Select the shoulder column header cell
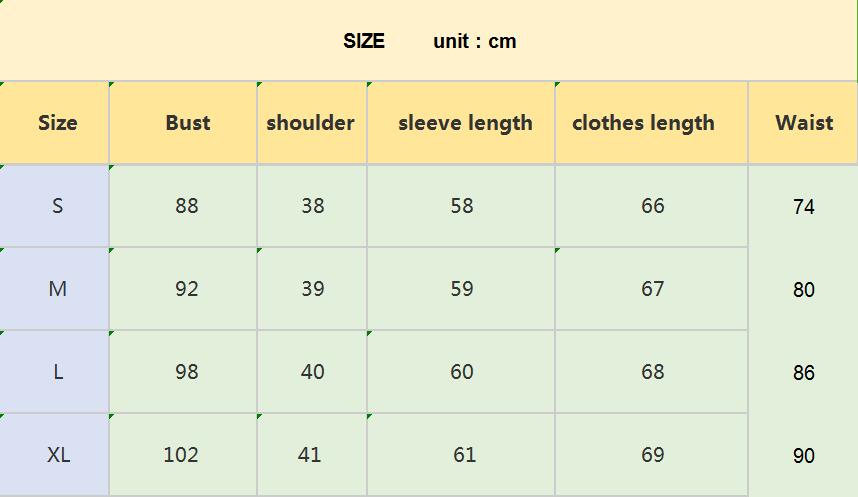This screenshot has width=858, height=497. 311,123
